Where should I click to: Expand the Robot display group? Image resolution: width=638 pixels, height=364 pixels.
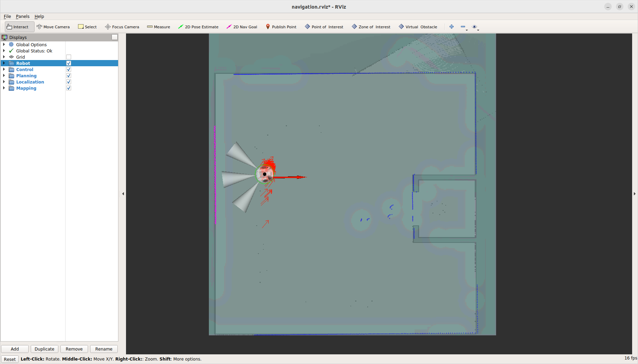[x=3, y=63]
